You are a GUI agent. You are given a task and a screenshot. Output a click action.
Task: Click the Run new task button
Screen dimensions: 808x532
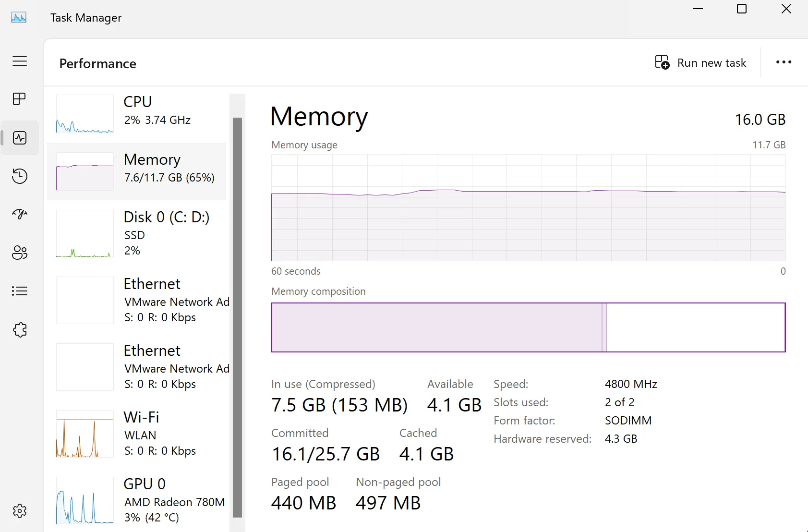coord(700,63)
